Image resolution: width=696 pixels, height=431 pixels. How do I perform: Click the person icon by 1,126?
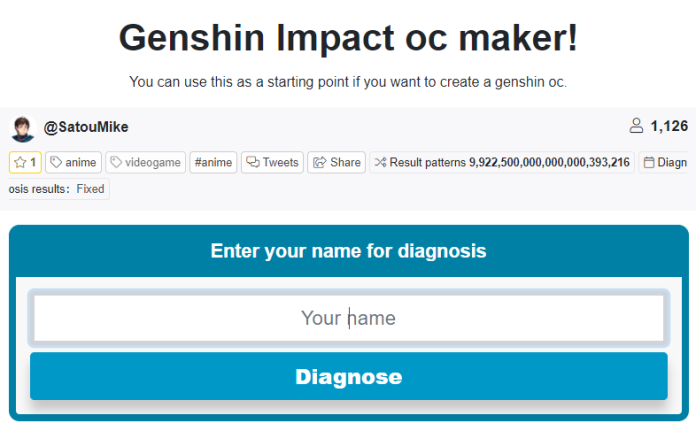[636, 126]
